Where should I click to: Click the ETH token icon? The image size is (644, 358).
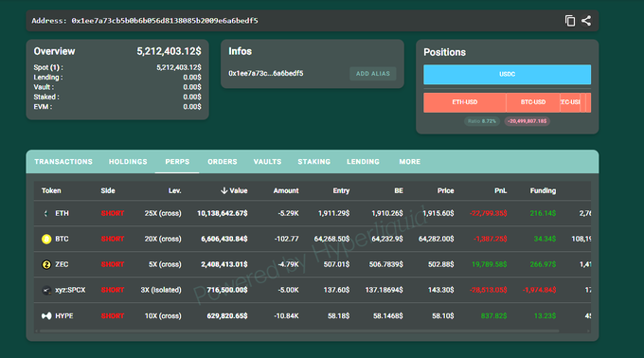click(x=46, y=213)
